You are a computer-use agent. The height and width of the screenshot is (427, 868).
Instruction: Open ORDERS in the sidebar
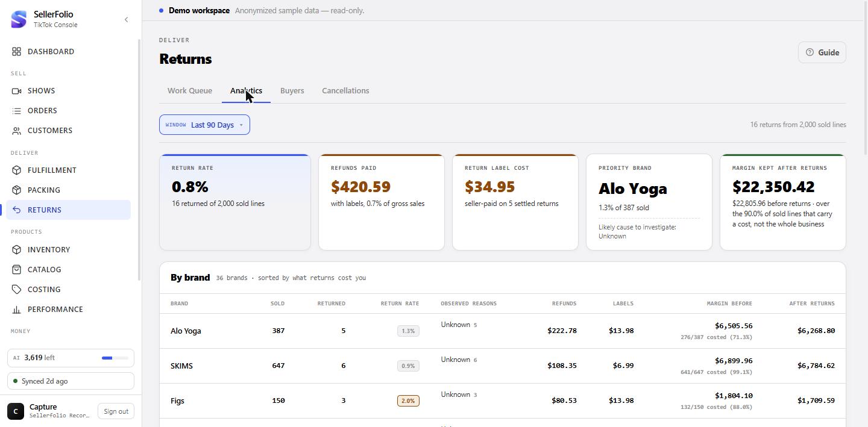[68, 111]
